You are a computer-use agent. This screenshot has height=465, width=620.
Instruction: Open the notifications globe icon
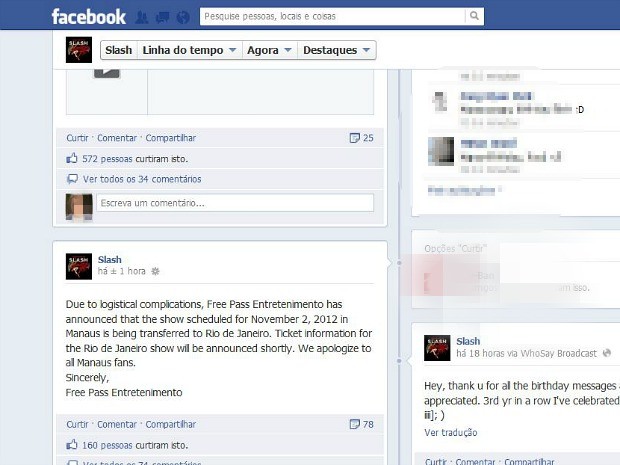tap(183, 17)
